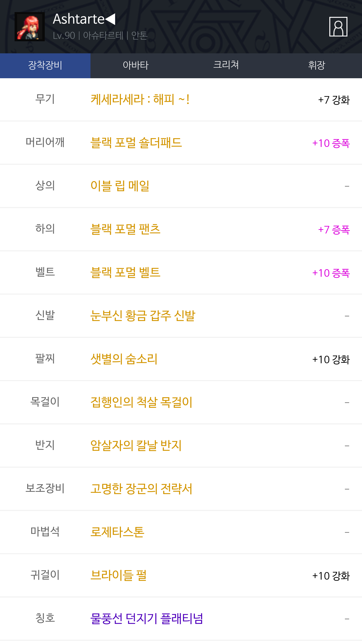Screen dimensions: 362x644
Task: Open weapon item 케세라세라 : 해피 ~!
Action: point(140,100)
